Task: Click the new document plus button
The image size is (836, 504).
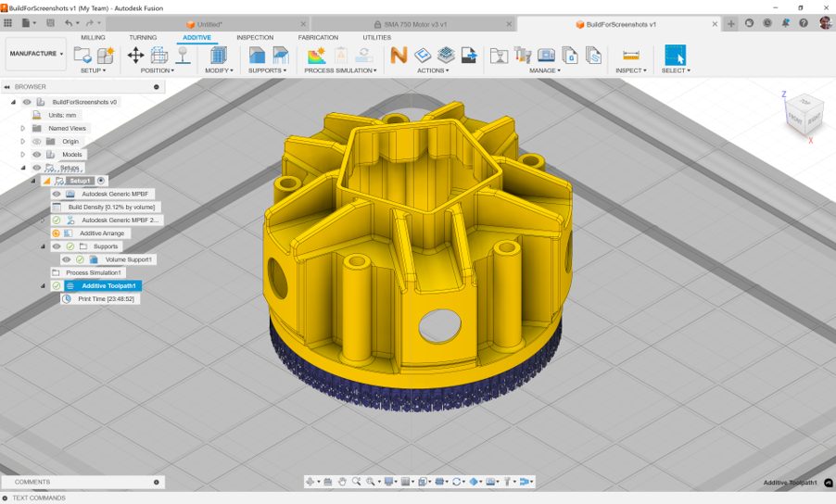Action: [x=731, y=24]
